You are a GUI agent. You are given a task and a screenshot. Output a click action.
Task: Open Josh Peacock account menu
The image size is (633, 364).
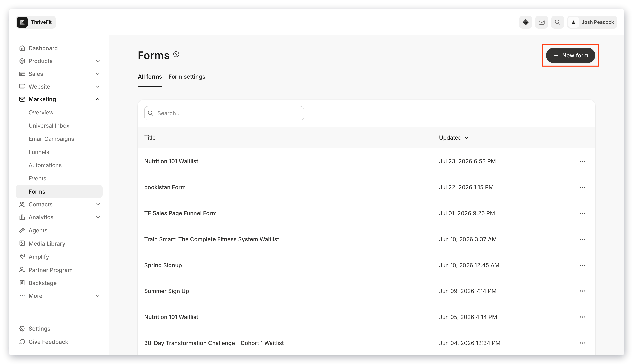592,22
